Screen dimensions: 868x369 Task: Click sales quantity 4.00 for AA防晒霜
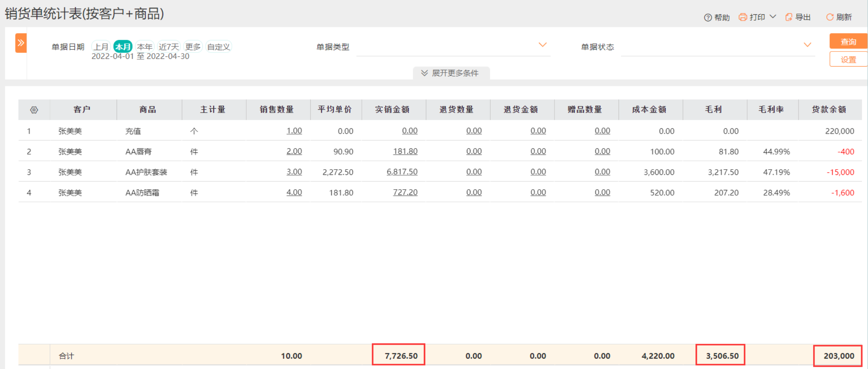[x=294, y=192]
